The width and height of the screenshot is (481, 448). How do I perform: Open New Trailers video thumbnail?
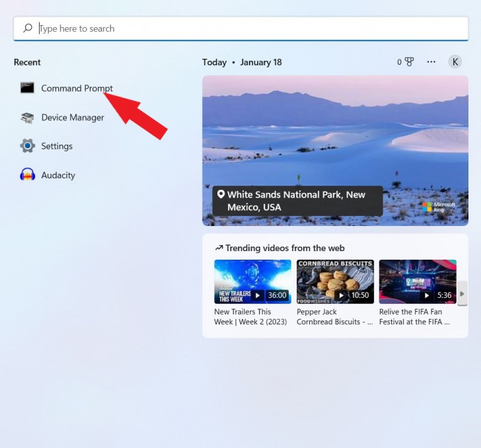coord(253,281)
